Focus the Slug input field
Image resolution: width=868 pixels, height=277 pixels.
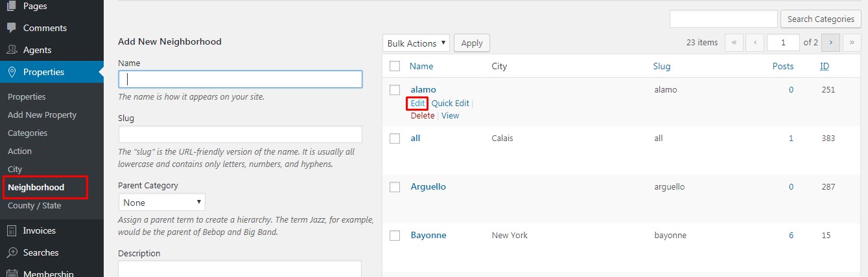coord(240,135)
